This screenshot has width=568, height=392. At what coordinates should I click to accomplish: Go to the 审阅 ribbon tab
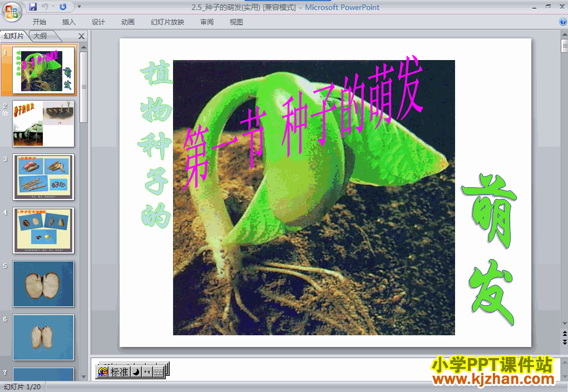(x=207, y=22)
